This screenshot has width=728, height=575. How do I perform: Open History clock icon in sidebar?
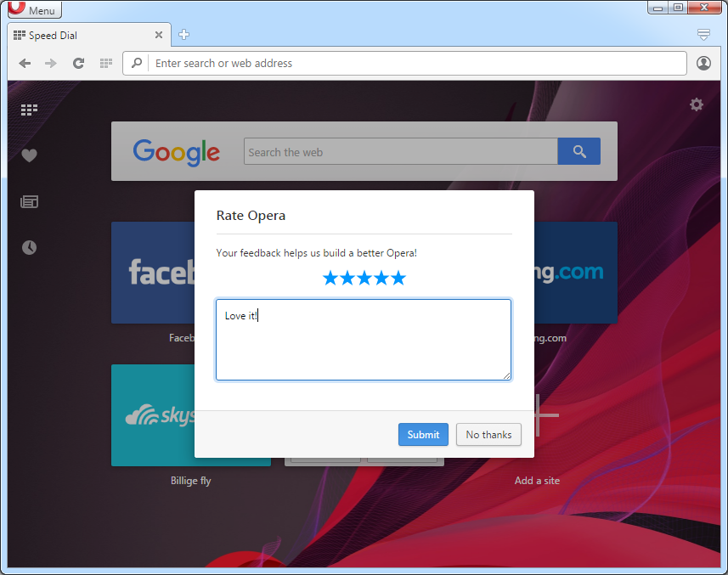[x=30, y=247]
